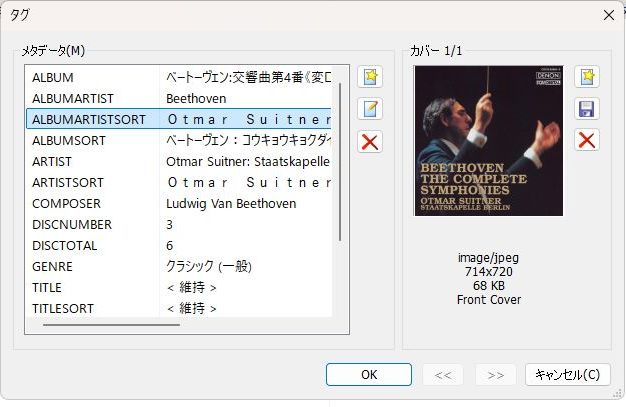Click the Otmar Suitner: Staatskapelle artist value
The height and width of the screenshot is (407, 626).
click(x=248, y=162)
